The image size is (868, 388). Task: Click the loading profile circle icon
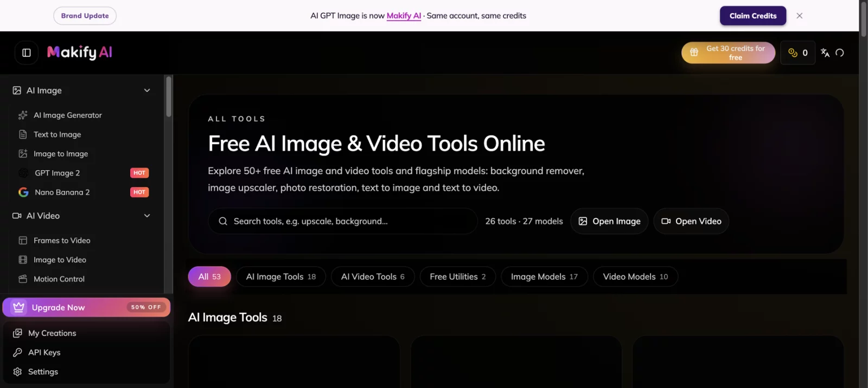pos(840,53)
